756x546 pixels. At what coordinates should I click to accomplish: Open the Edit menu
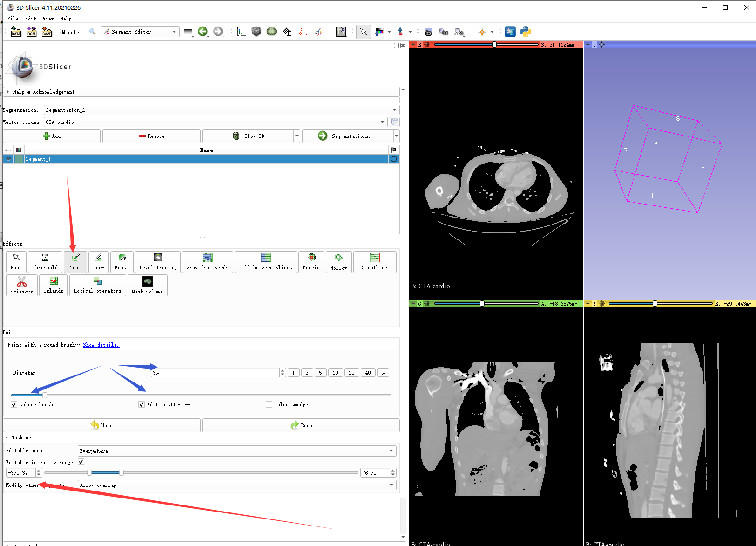click(30, 19)
